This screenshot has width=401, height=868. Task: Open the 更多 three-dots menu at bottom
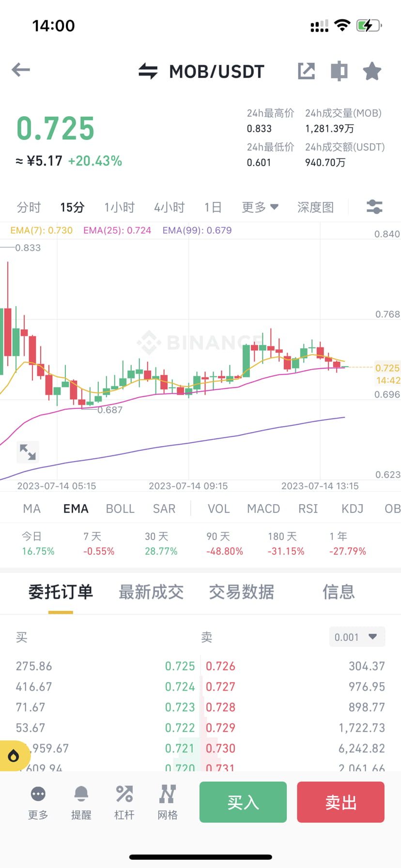point(38,804)
